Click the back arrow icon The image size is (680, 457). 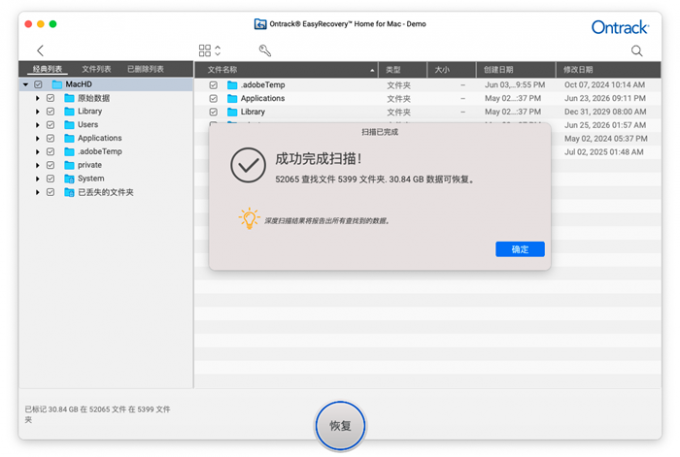coord(40,51)
